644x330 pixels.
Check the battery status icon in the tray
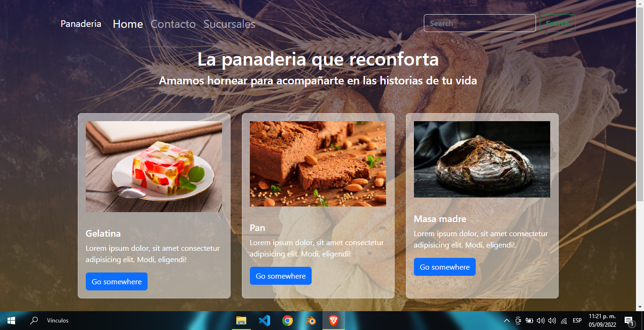tap(529, 321)
